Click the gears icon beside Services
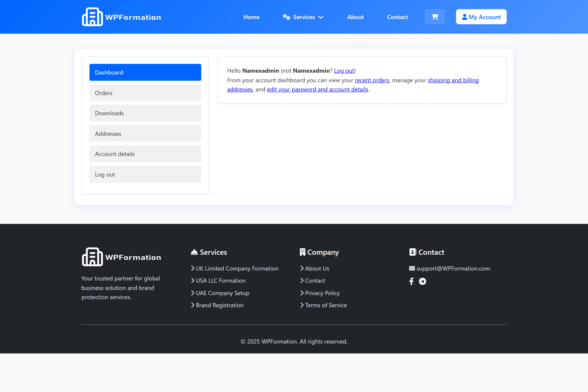The height and width of the screenshot is (392, 588). (x=286, y=17)
